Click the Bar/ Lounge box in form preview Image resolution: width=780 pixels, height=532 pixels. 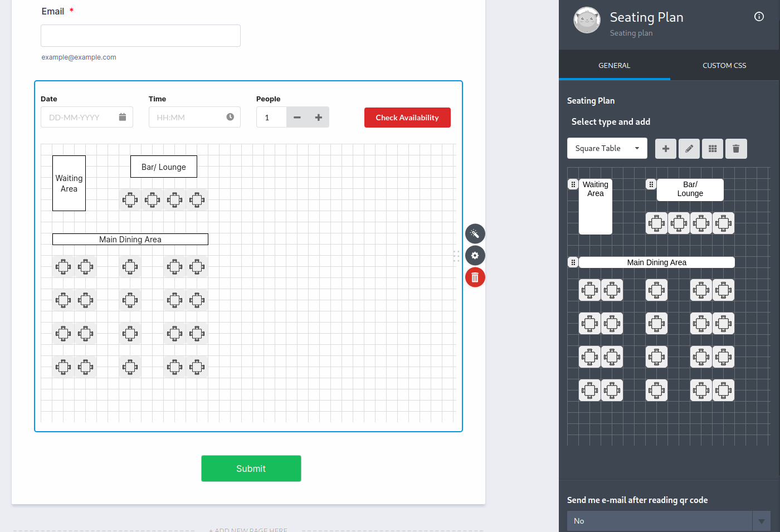164,167
